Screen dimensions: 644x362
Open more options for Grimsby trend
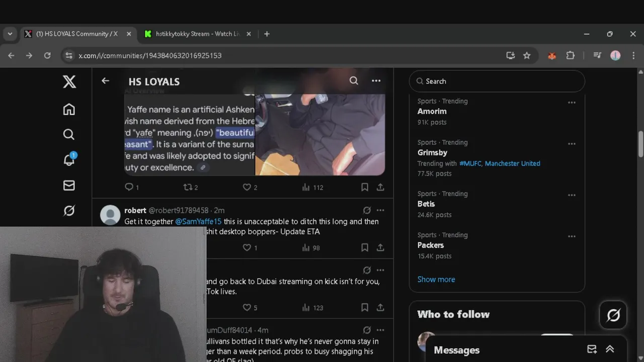tap(572, 144)
